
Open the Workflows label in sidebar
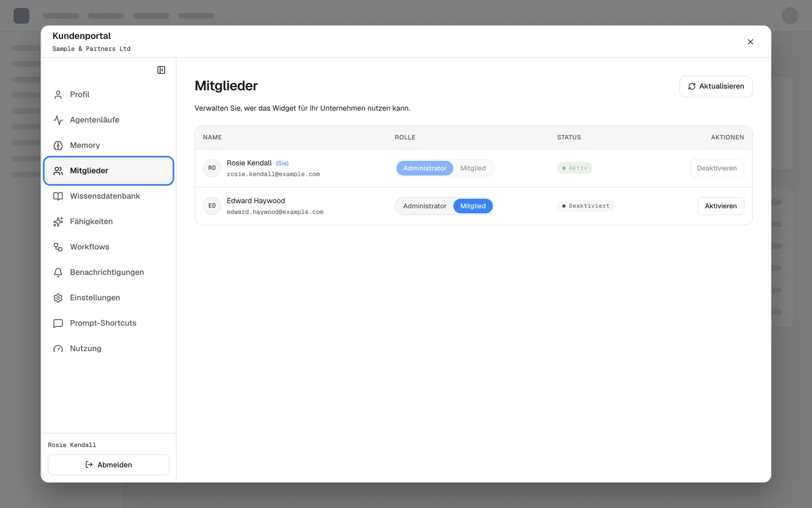[89, 247]
